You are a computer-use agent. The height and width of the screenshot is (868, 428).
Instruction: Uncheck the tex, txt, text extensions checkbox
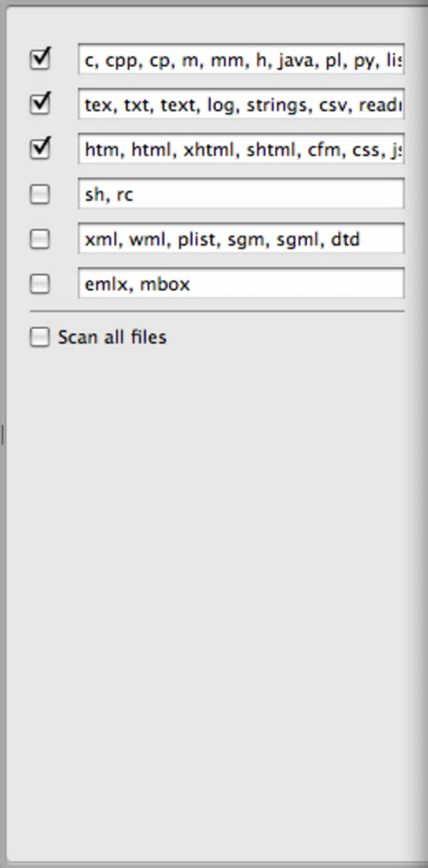pyautogui.click(x=40, y=104)
